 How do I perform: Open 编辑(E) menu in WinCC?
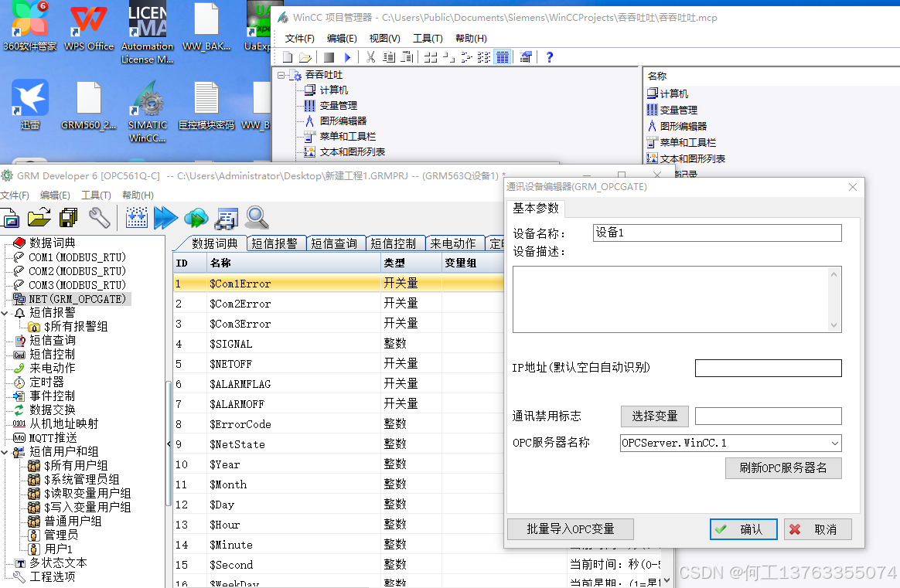(342, 39)
